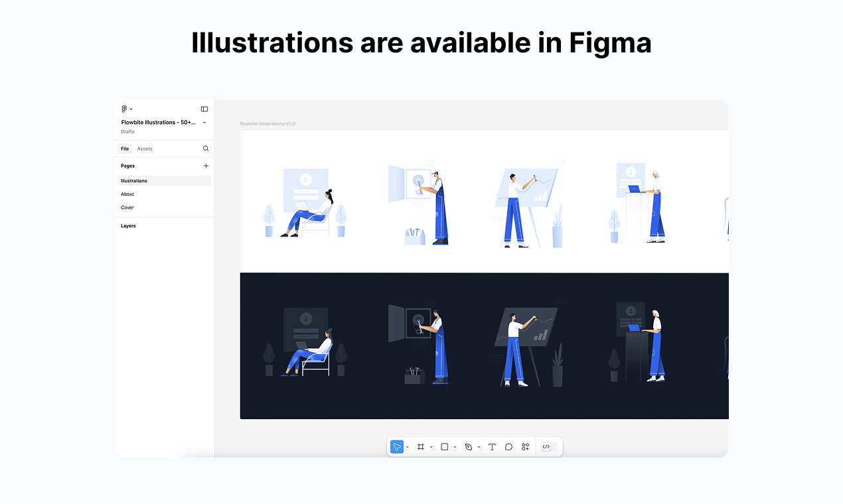843x504 pixels.
Task: Open Move tool options dropdown arrow
Action: pyautogui.click(x=408, y=447)
